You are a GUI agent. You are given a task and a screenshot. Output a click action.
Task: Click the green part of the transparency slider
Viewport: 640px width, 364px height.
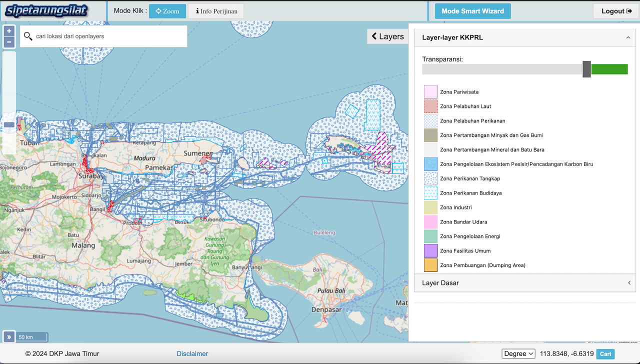click(x=609, y=69)
